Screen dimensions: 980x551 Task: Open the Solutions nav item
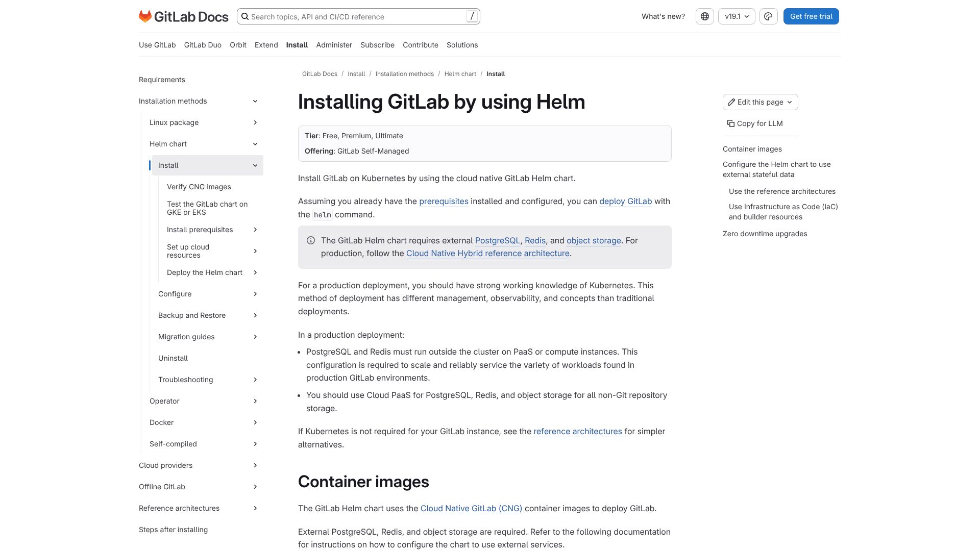[x=462, y=45]
